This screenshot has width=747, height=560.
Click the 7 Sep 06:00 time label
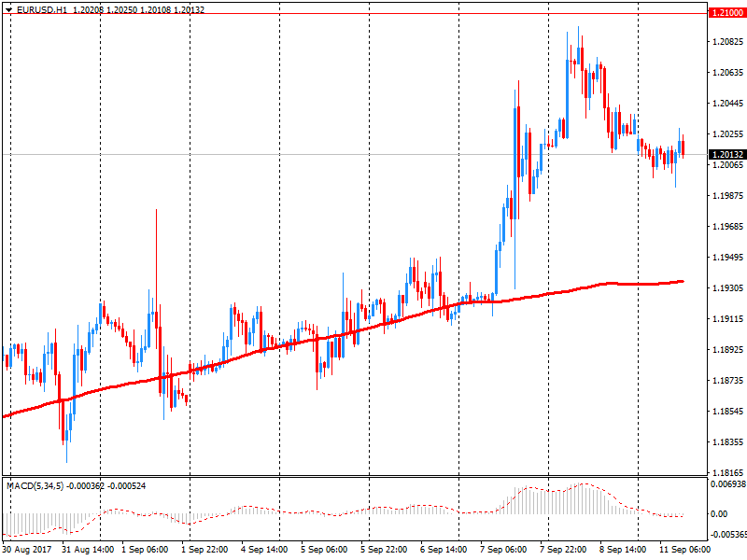(x=503, y=550)
